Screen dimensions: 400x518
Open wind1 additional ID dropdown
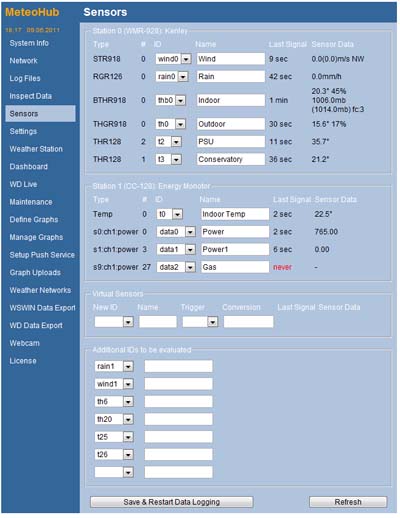114,384
